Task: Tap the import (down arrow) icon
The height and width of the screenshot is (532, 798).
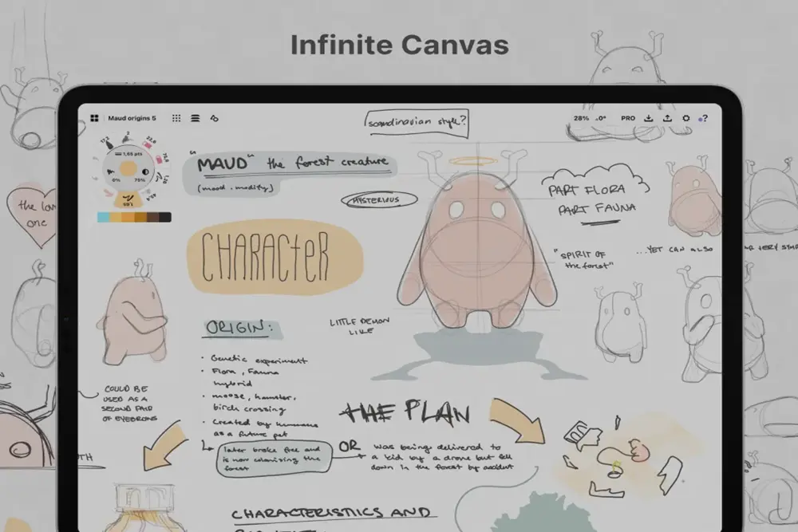Action: (649, 118)
